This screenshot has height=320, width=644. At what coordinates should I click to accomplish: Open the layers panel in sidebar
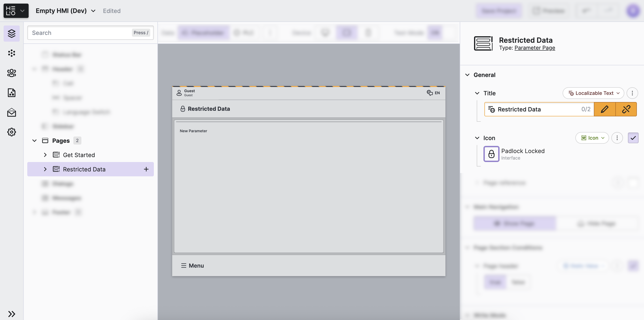(11, 33)
